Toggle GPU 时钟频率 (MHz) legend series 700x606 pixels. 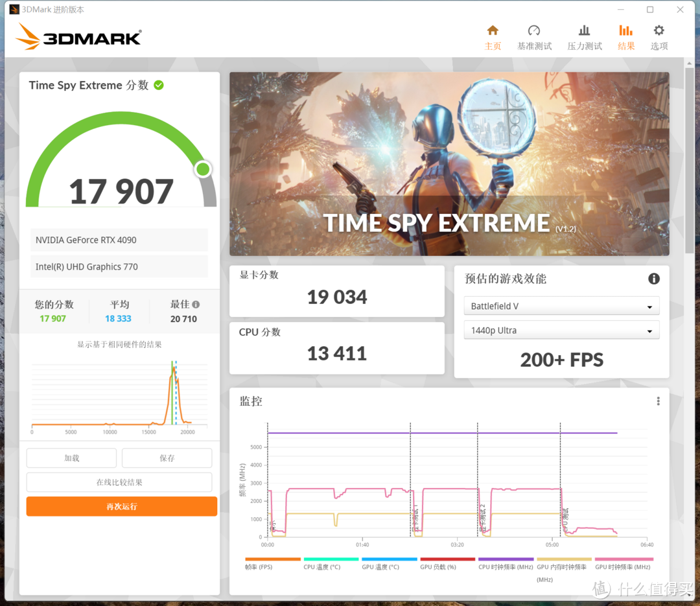coord(623,564)
